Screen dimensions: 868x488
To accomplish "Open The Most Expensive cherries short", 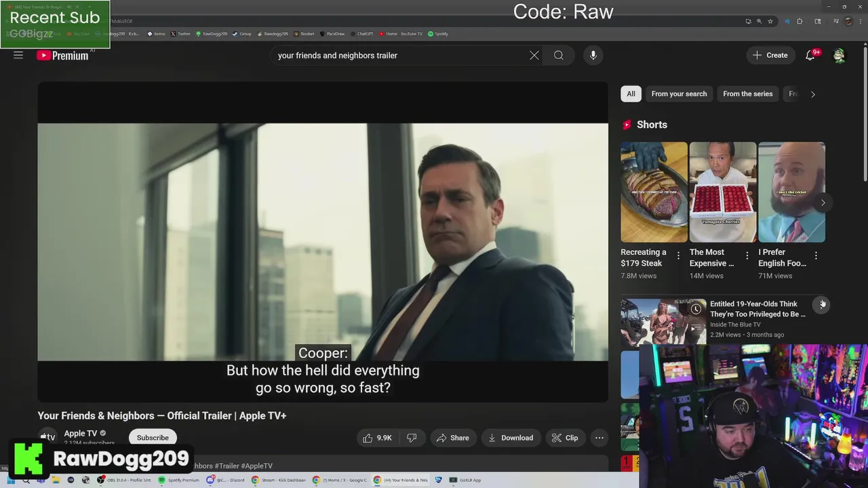I will click(x=723, y=192).
